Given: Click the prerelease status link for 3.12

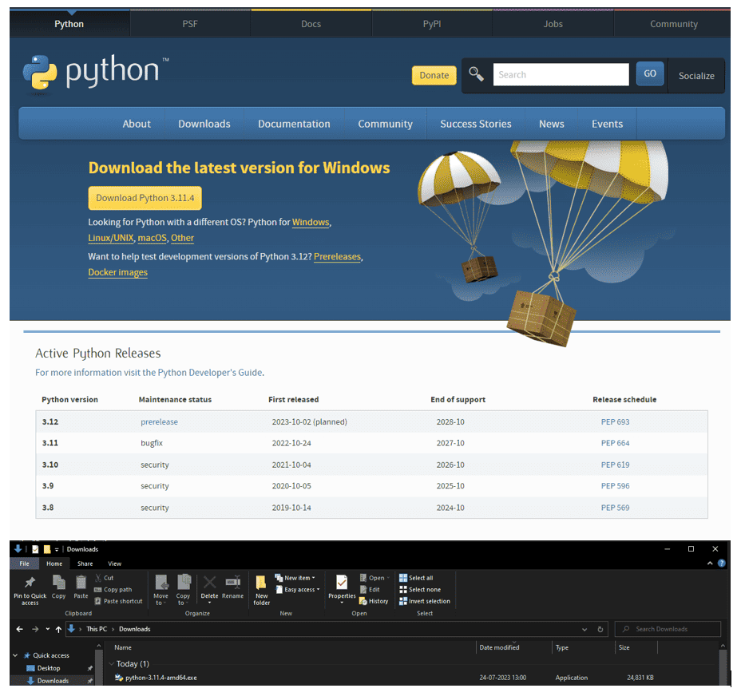Looking at the screenshot, I should [159, 421].
